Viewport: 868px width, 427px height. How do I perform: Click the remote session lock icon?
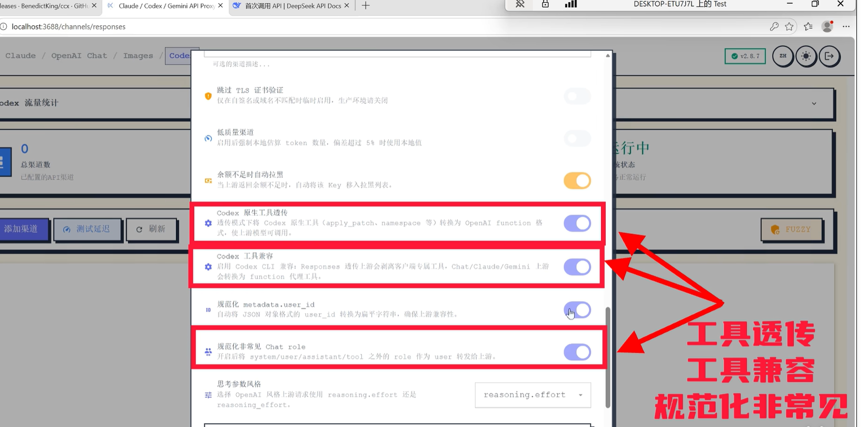click(545, 4)
